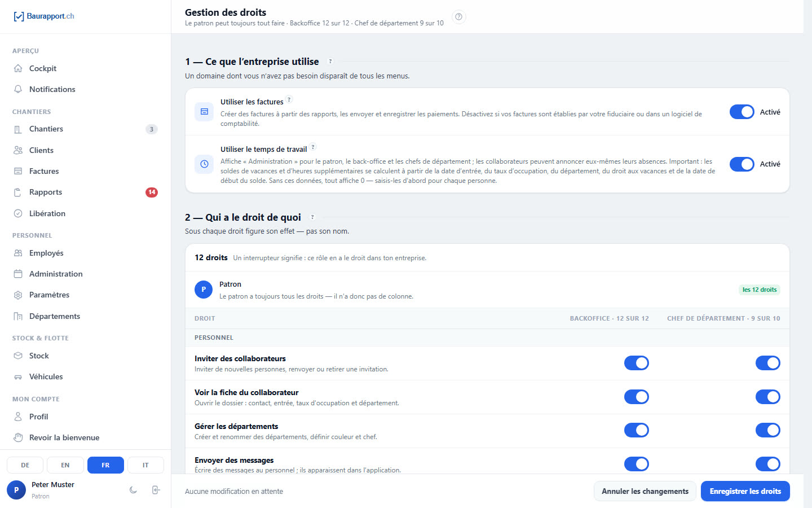Click the Baurapport.ch logo
The width and height of the screenshot is (812, 508).
(x=43, y=16)
